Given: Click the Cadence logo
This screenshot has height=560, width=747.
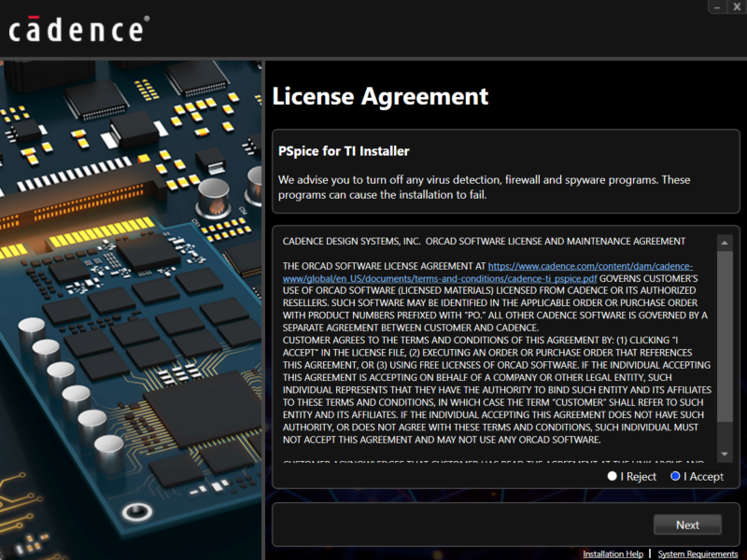Looking at the screenshot, I should (78, 30).
